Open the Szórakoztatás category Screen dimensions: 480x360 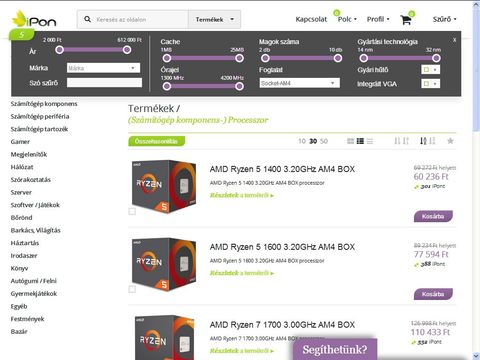tap(31, 180)
